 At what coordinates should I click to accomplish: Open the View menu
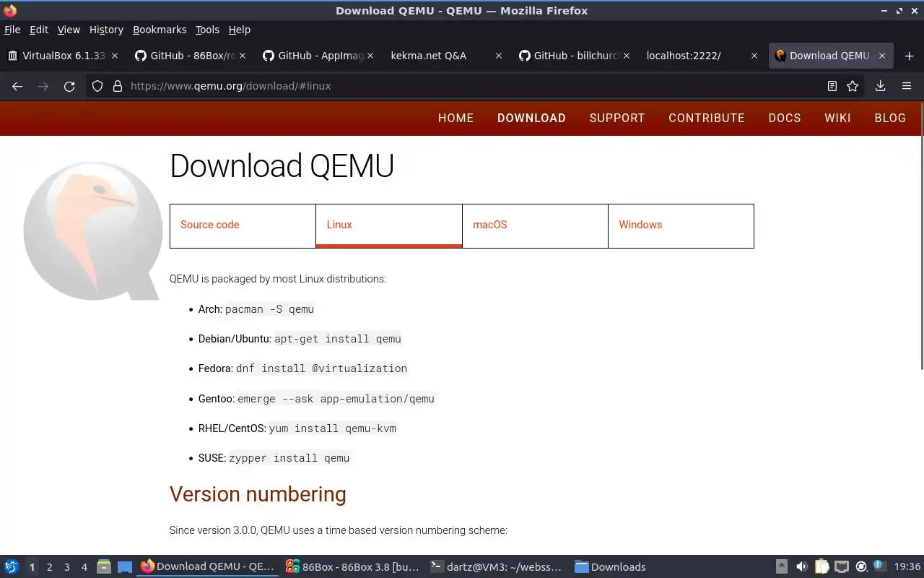(69, 30)
